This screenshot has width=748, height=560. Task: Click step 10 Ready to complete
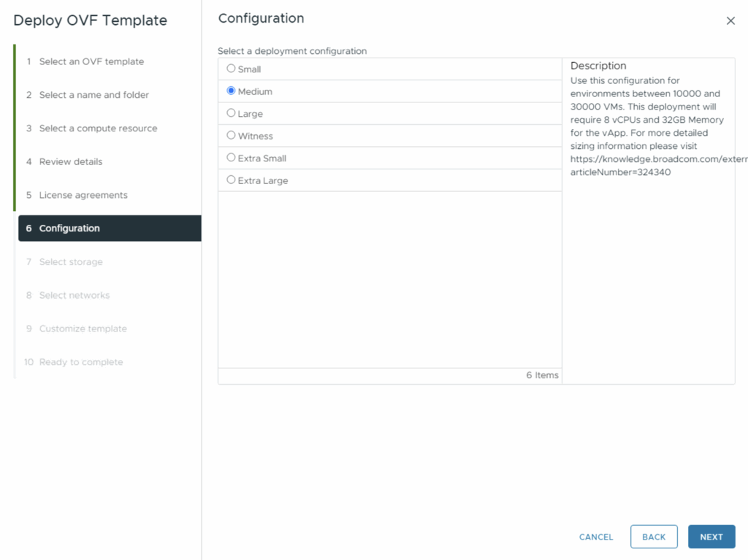[81, 362]
